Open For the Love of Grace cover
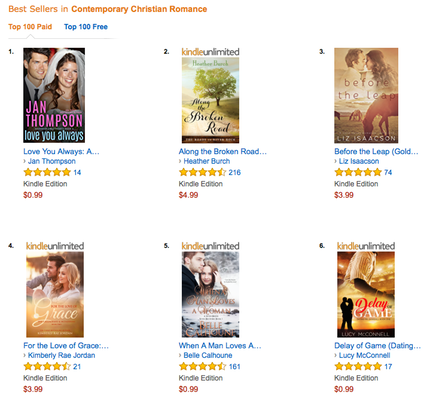430x417 pixels. coord(55,295)
